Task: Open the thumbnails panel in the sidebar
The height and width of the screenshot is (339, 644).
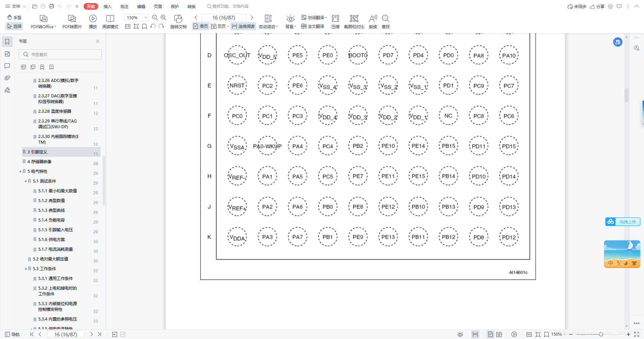Action: click(x=7, y=54)
